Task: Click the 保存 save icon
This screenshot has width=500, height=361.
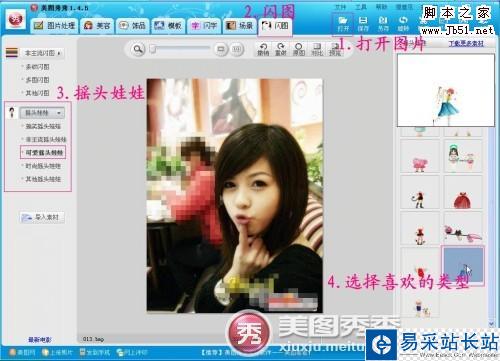Action: pos(363,24)
